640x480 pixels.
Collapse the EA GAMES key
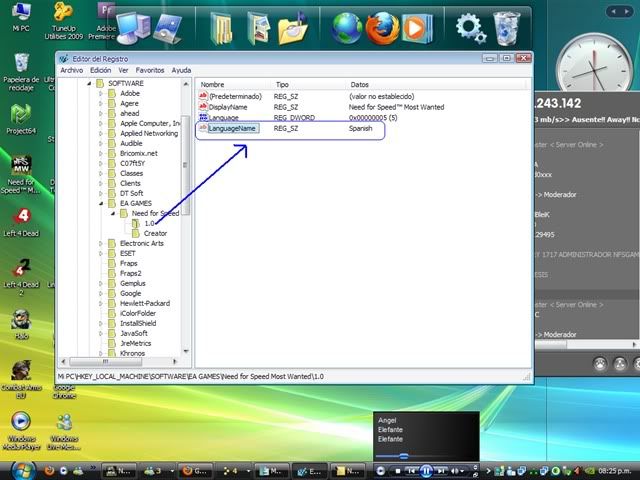pos(101,203)
